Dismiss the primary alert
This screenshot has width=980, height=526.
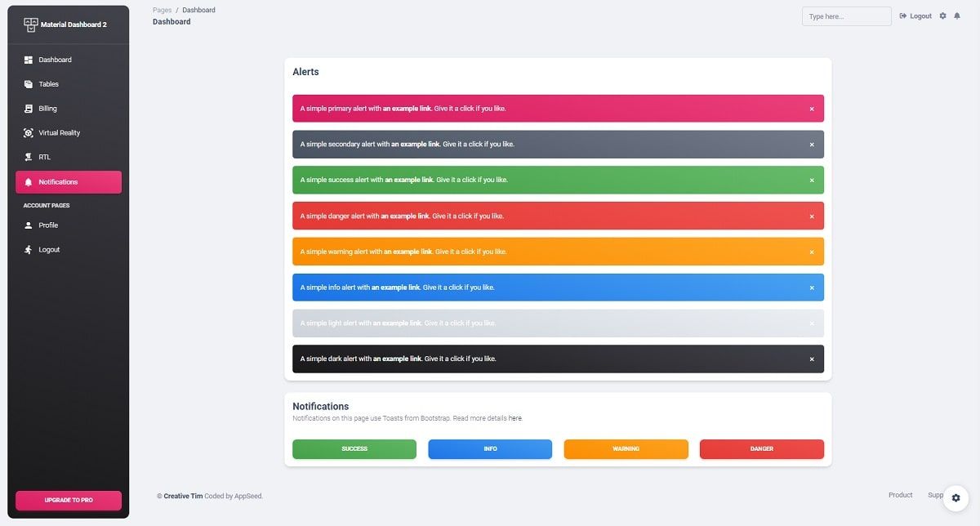coord(812,108)
